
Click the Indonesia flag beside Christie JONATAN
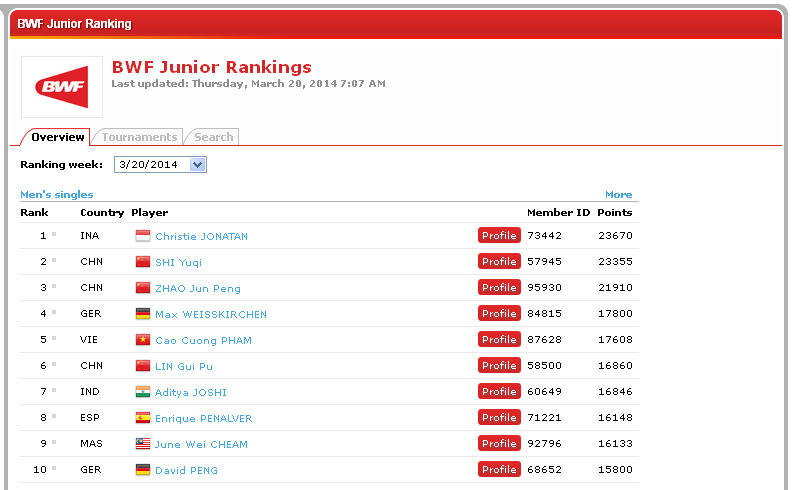(x=142, y=236)
